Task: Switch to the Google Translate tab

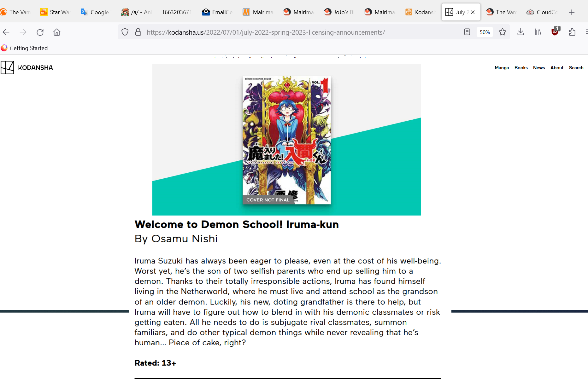Action: [96, 12]
